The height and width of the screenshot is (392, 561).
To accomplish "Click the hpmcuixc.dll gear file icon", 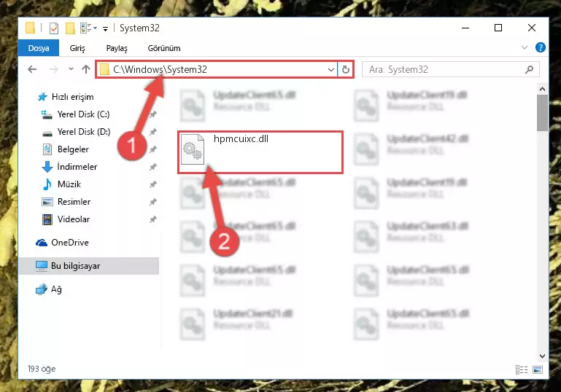I will click(193, 149).
